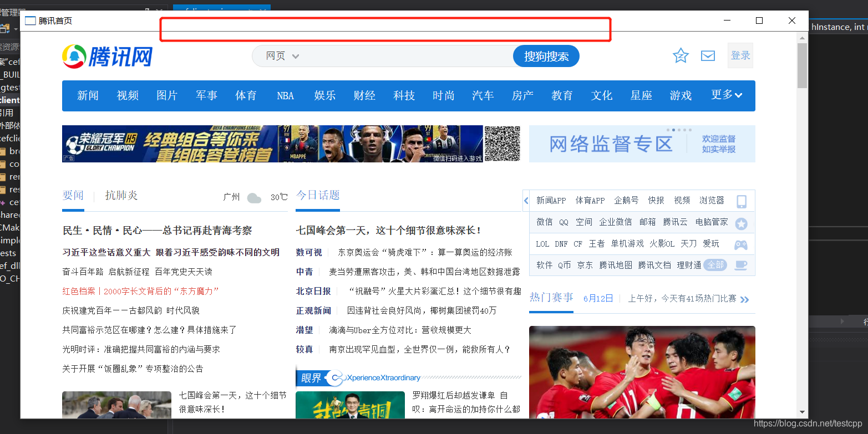
Task: Click the scrollbar down arrow
Action: tap(802, 412)
